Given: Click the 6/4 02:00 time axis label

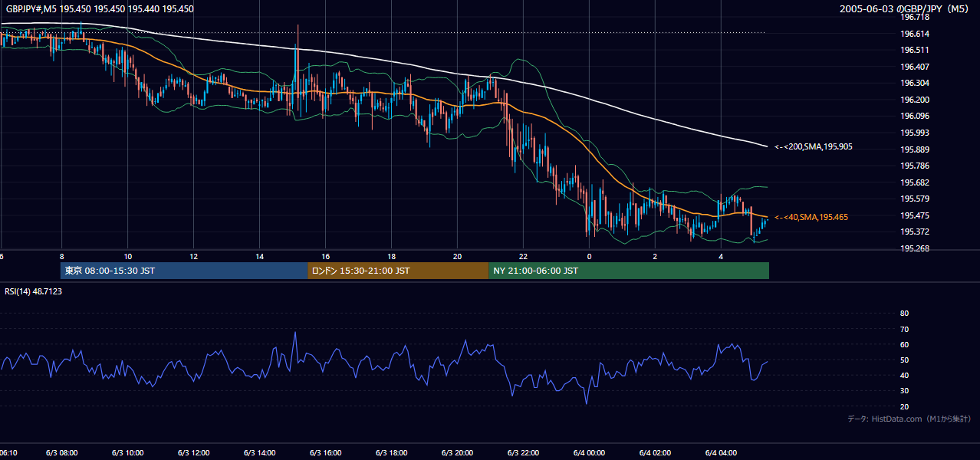Looking at the screenshot, I should [x=655, y=452].
